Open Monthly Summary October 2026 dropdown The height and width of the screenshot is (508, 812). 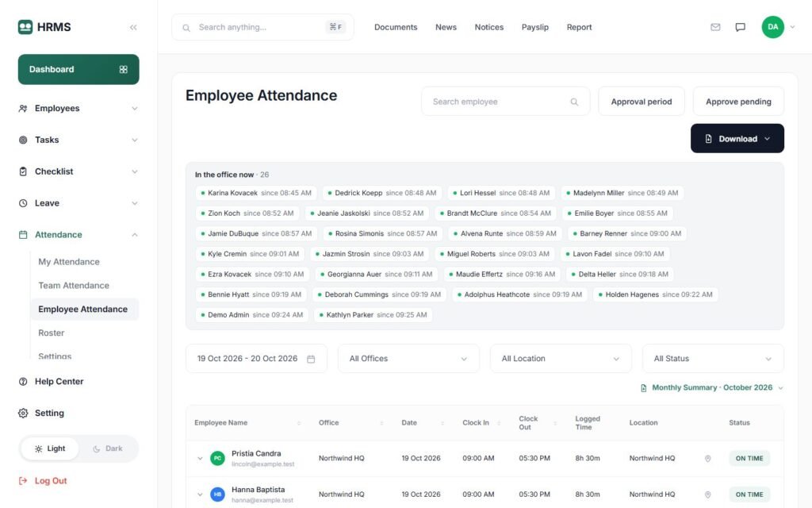711,387
